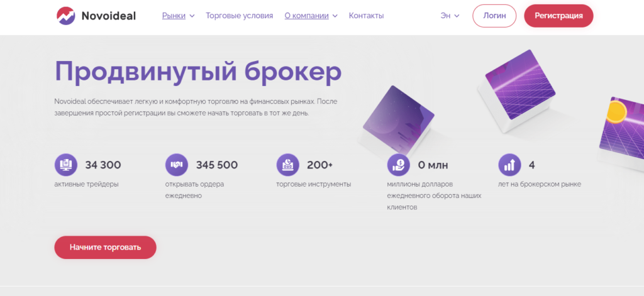Expand the chevron next to О компании
The width and height of the screenshot is (644, 296).
[x=335, y=16]
